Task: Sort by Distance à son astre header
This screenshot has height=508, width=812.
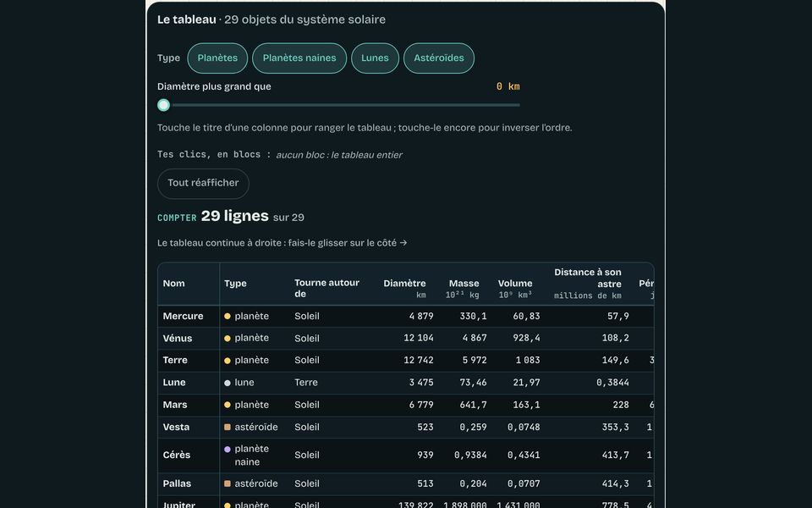Action: pyautogui.click(x=587, y=284)
